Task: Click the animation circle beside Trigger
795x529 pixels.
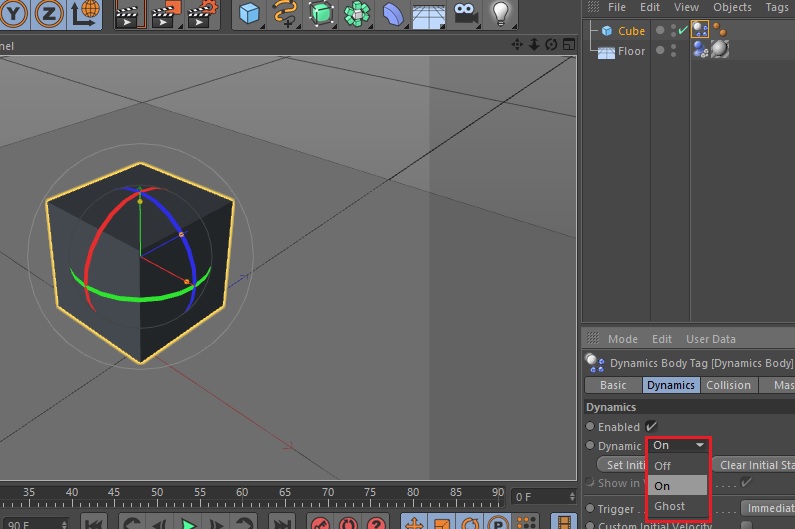Action: (590, 508)
